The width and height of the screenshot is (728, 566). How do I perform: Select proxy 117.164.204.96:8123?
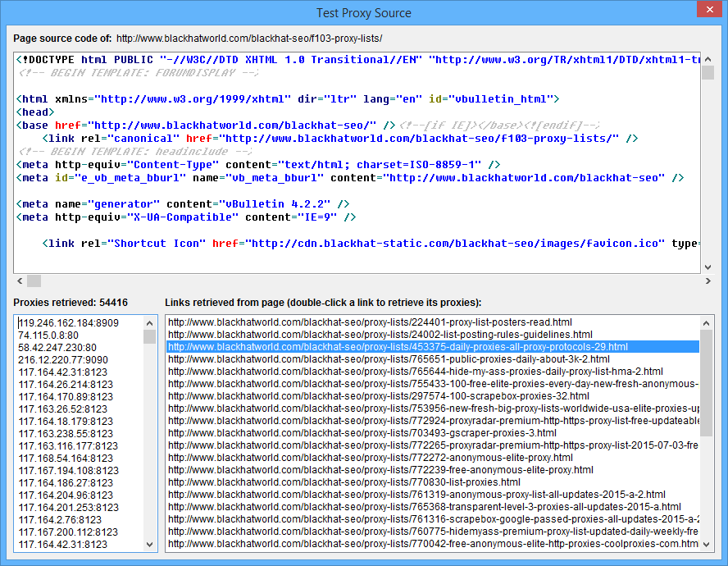pos(66,495)
